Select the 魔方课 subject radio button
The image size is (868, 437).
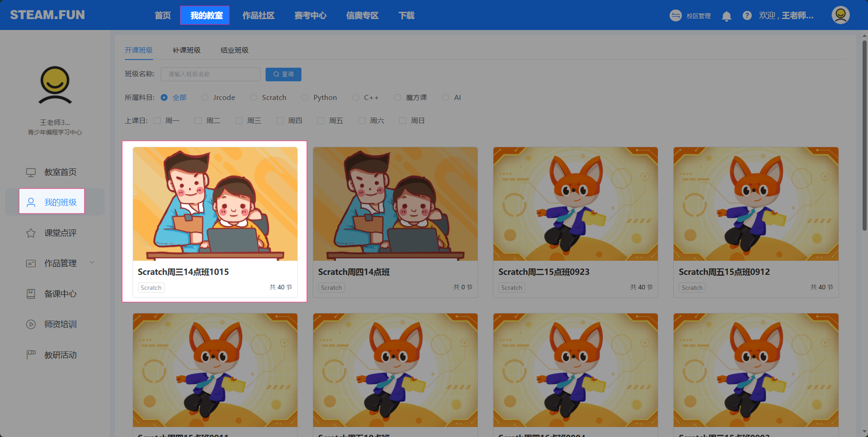pyautogui.click(x=397, y=98)
